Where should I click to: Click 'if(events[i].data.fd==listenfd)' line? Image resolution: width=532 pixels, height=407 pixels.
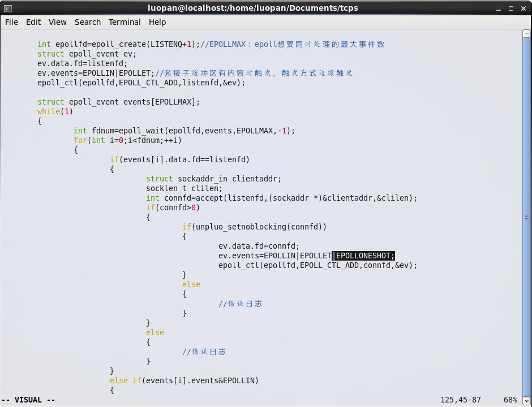[x=179, y=159]
